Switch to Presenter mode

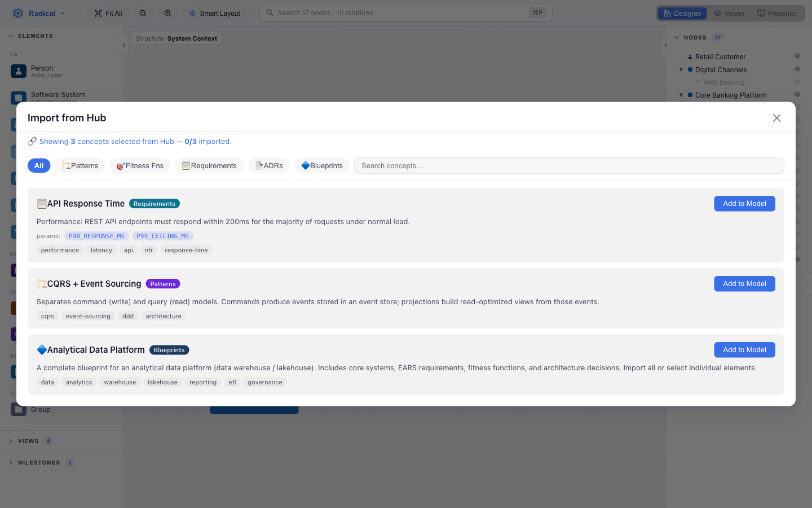(777, 13)
